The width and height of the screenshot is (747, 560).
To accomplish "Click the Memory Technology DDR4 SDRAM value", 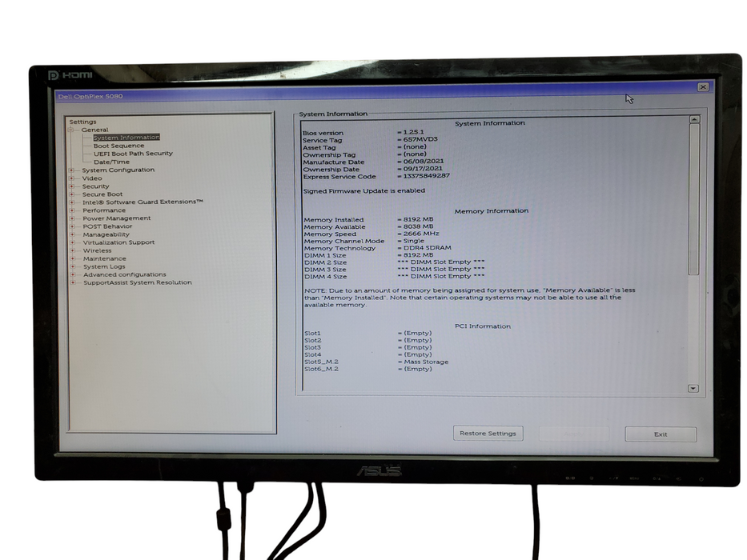I will tap(428, 248).
